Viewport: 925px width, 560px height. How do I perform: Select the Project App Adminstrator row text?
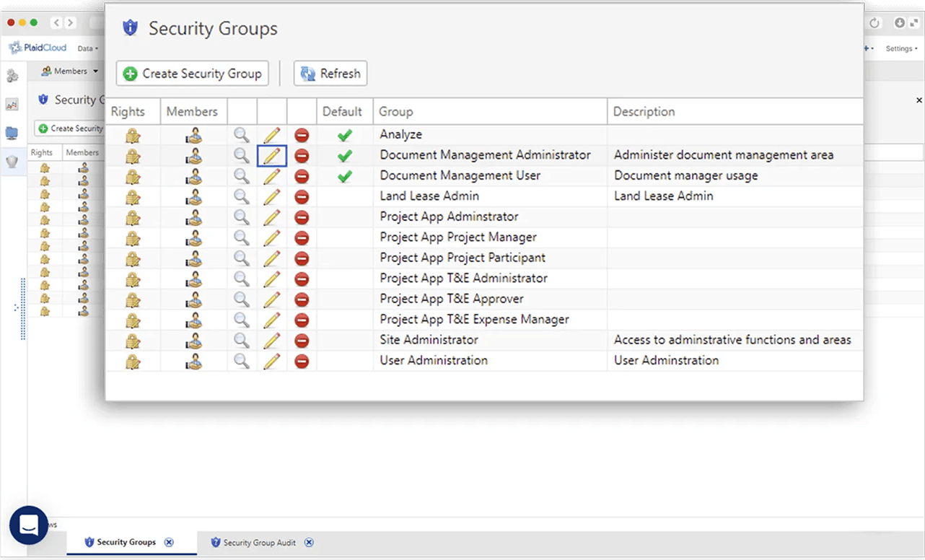(x=449, y=216)
